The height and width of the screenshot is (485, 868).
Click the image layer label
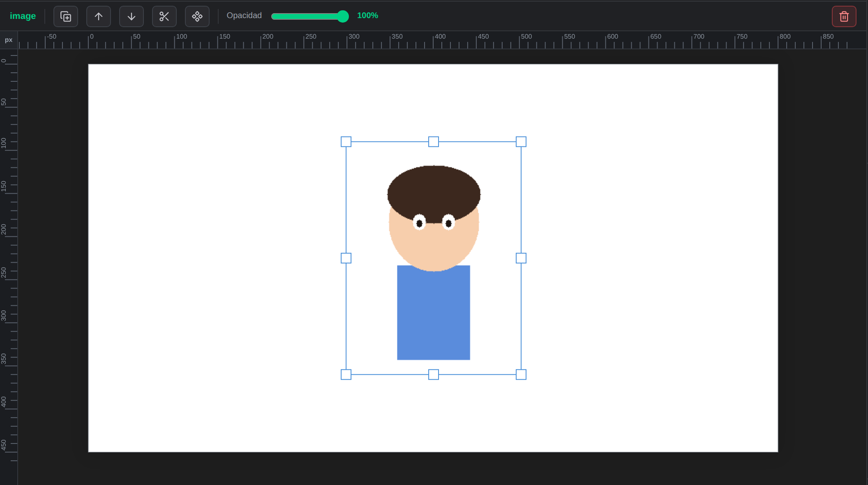tap(23, 16)
